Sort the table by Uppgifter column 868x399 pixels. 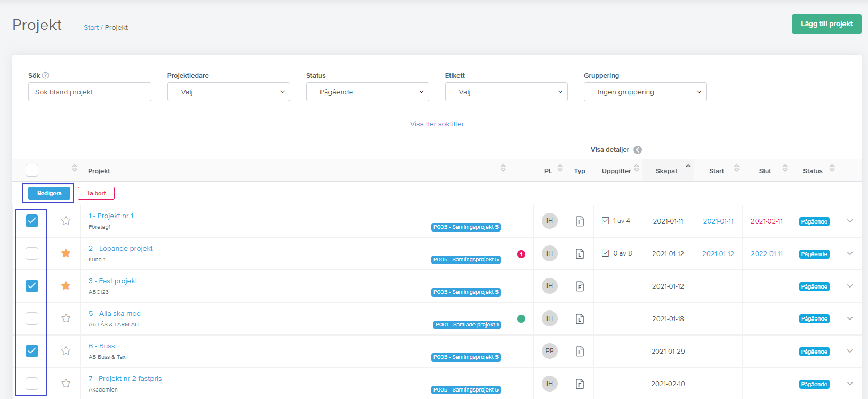(617, 171)
